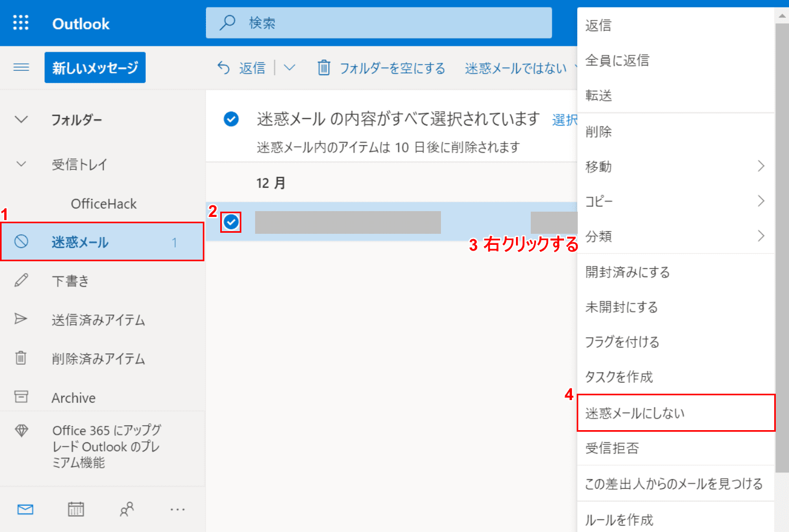This screenshot has width=789, height=532.
Task: Open the People contacts icon
Action: [127, 509]
